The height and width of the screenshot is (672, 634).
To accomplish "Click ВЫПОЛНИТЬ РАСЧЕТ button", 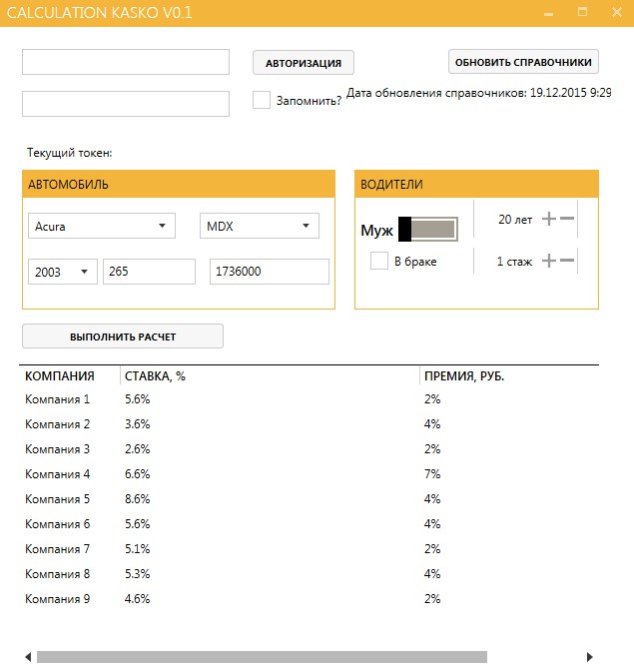I will pos(123,336).
